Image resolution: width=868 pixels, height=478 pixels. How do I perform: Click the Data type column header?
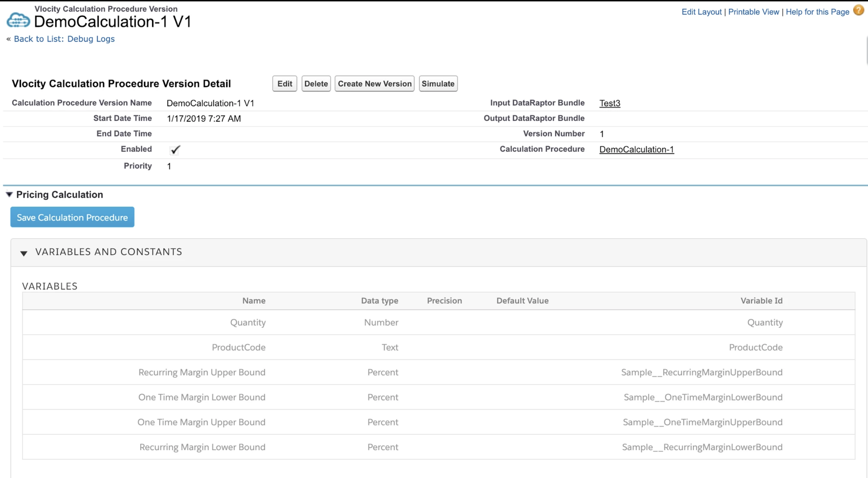380,301
